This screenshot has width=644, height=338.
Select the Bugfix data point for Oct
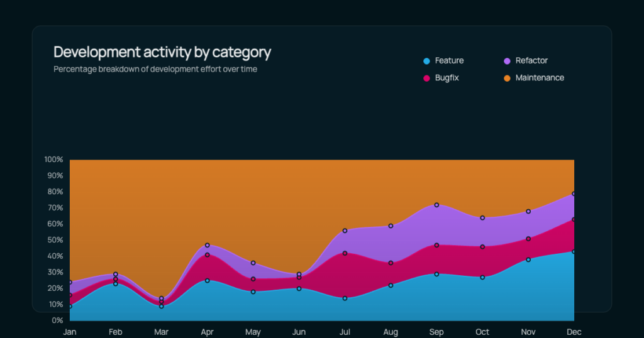(x=482, y=247)
